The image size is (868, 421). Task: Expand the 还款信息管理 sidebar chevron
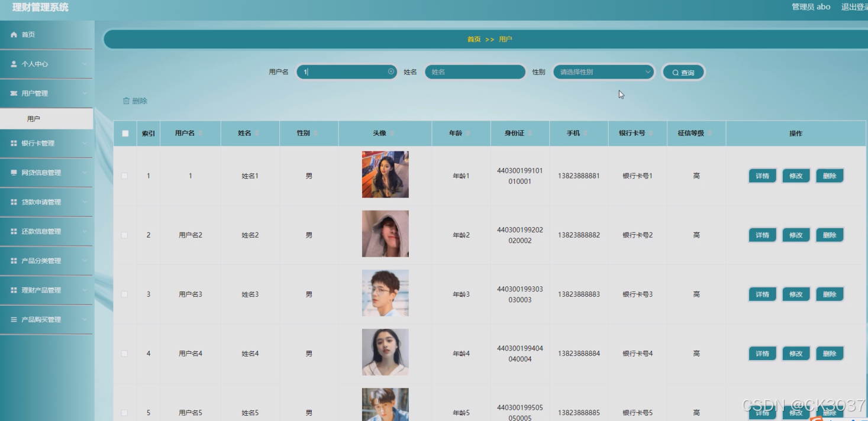[x=85, y=231]
